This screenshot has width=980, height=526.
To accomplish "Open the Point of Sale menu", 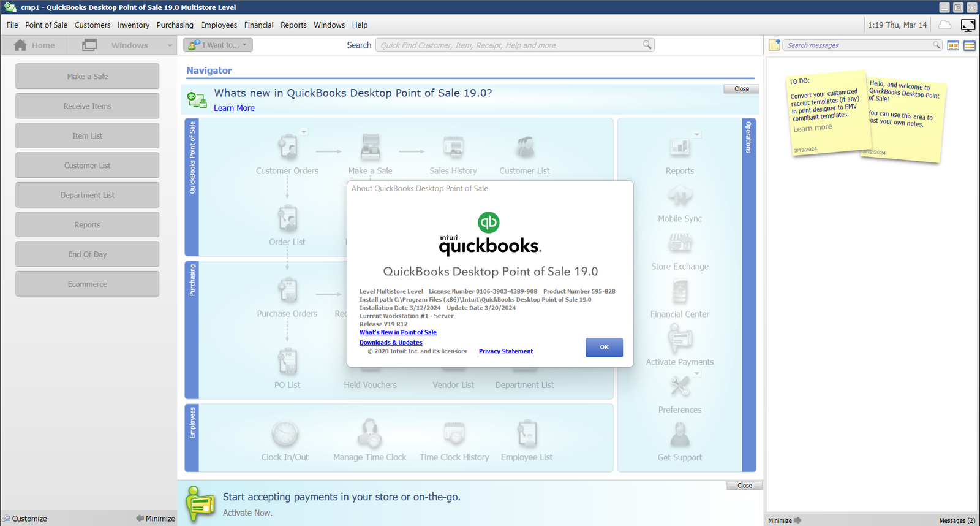I will click(x=47, y=25).
